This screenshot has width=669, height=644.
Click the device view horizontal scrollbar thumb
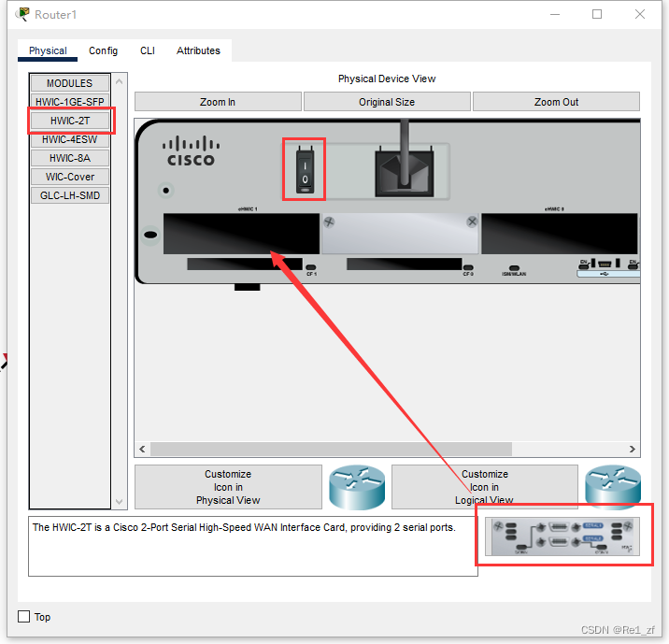tap(331, 449)
